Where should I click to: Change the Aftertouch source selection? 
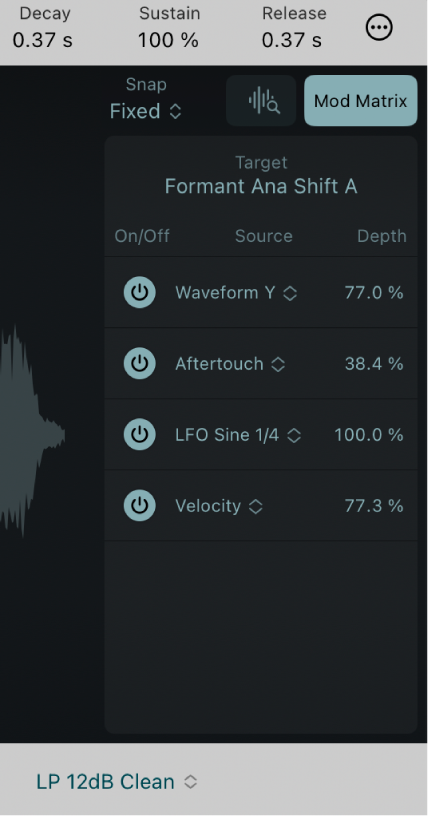(x=230, y=364)
